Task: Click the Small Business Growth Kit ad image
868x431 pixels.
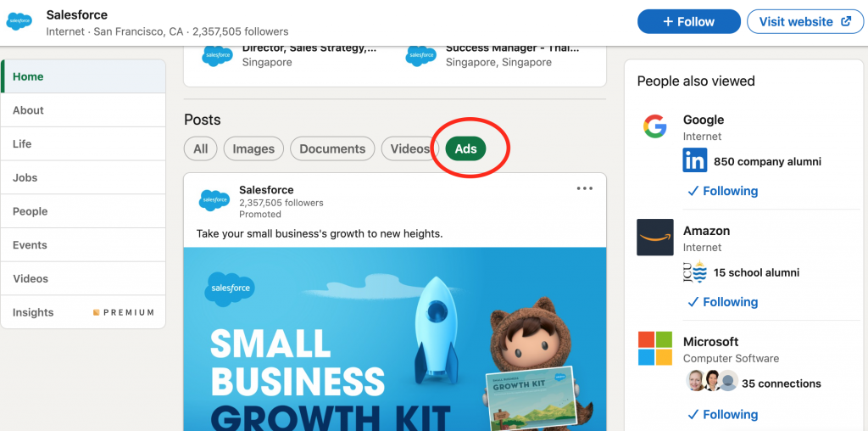Action: [x=395, y=339]
